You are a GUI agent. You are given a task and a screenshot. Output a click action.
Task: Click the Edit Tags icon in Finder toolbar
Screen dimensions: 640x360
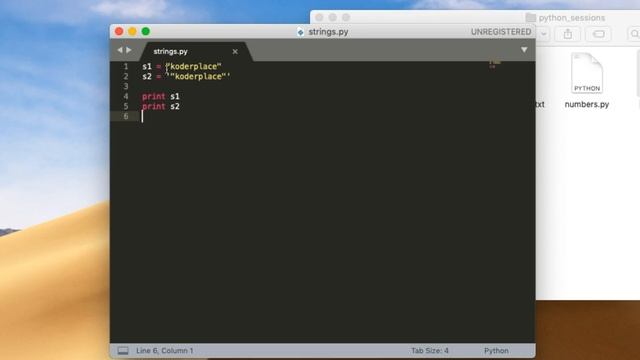pyautogui.click(x=598, y=34)
